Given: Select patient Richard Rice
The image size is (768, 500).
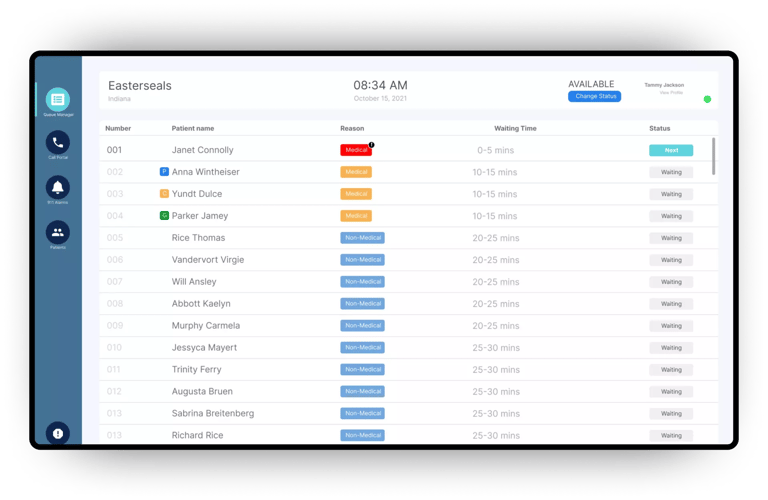Looking at the screenshot, I should tap(197, 435).
